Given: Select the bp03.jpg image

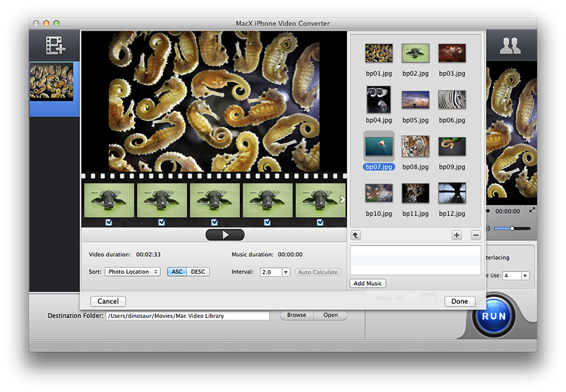Looking at the screenshot, I should click(452, 53).
